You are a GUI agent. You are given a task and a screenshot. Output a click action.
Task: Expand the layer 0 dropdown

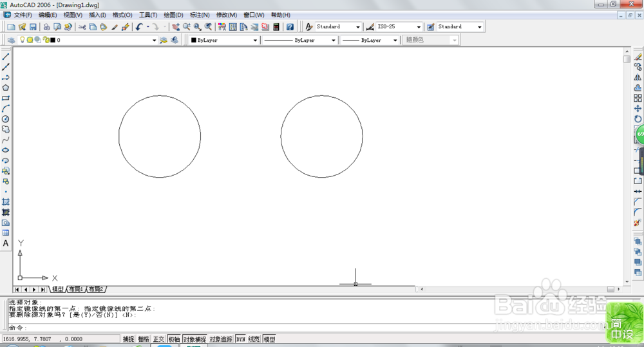point(154,41)
